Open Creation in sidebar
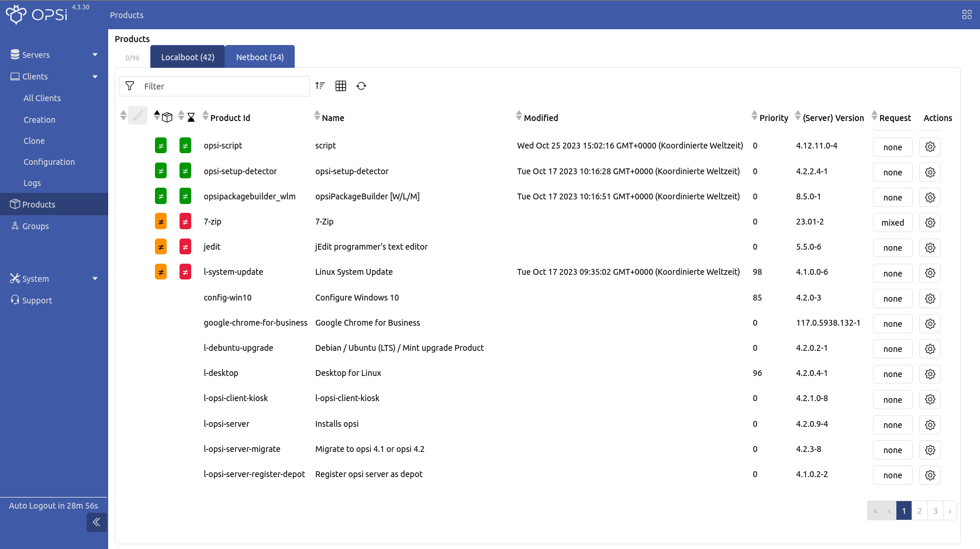Screen dimensions: 980x549 pos(39,119)
